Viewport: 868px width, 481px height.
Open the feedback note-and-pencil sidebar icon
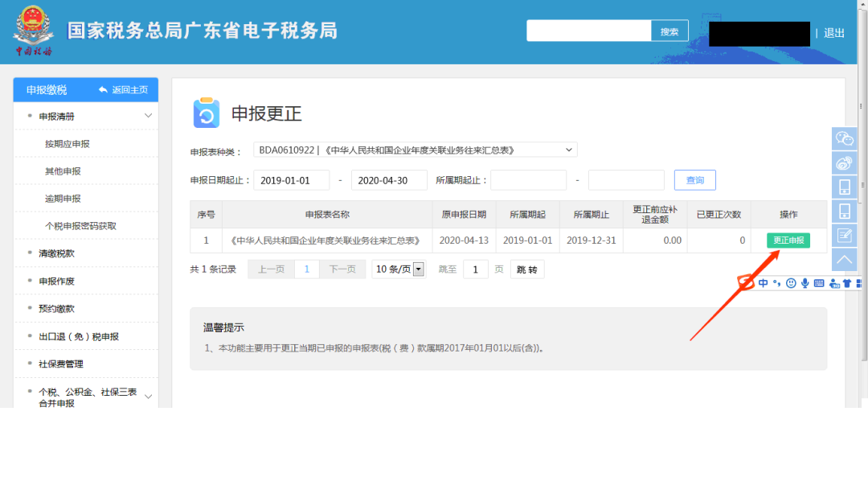point(844,236)
